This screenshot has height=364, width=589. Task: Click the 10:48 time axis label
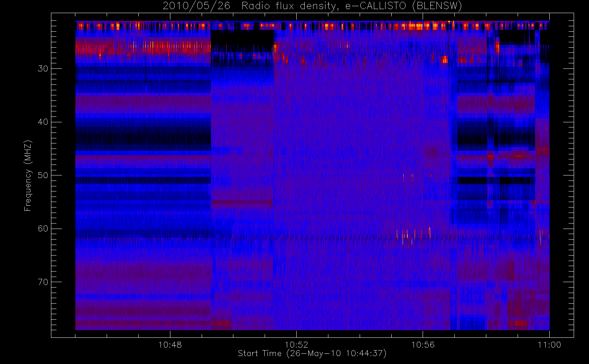pyautogui.click(x=170, y=345)
